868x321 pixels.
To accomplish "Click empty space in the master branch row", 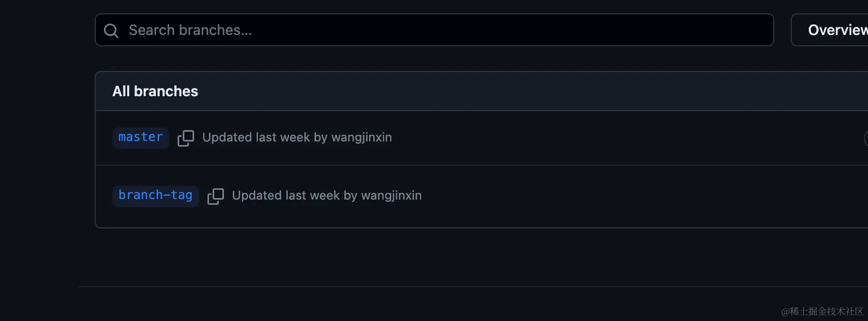I will [618, 138].
